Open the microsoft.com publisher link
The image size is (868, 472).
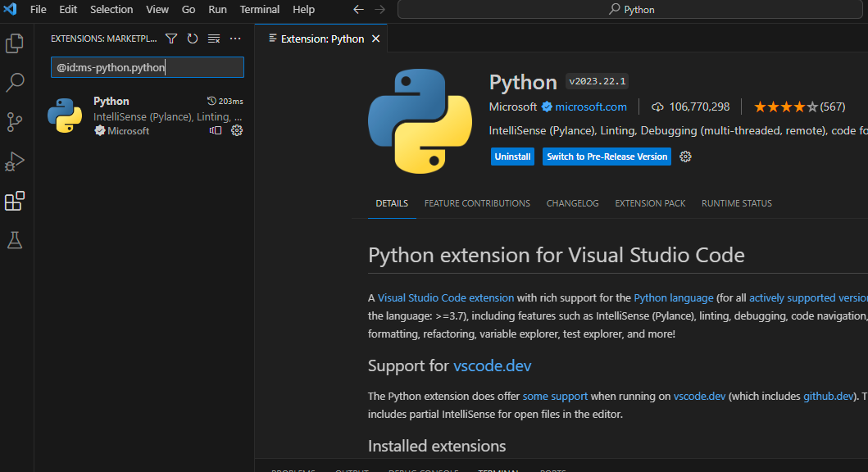pos(590,107)
